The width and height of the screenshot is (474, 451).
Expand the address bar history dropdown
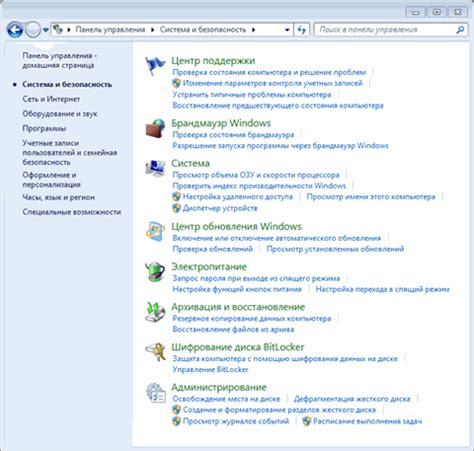coord(287,30)
